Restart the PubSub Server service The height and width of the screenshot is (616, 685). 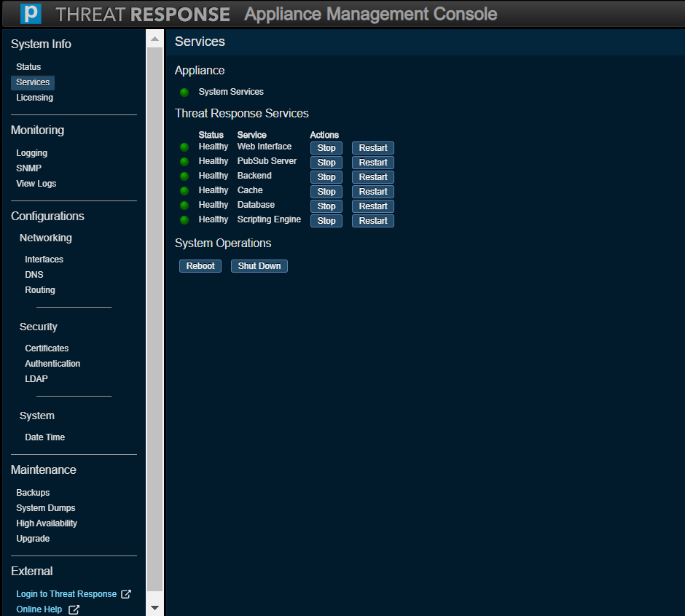(373, 162)
